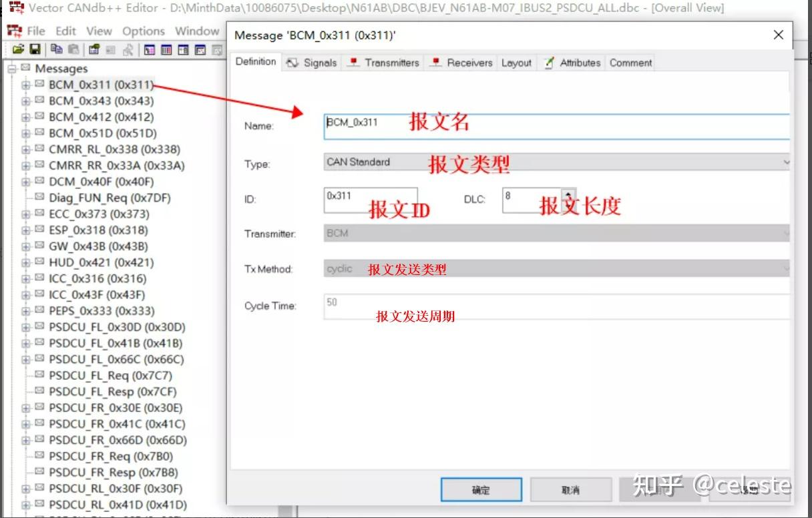The width and height of the screenshot is (812, 518).
Task: Switch to the Attributes tab
Action: point(572,62)
